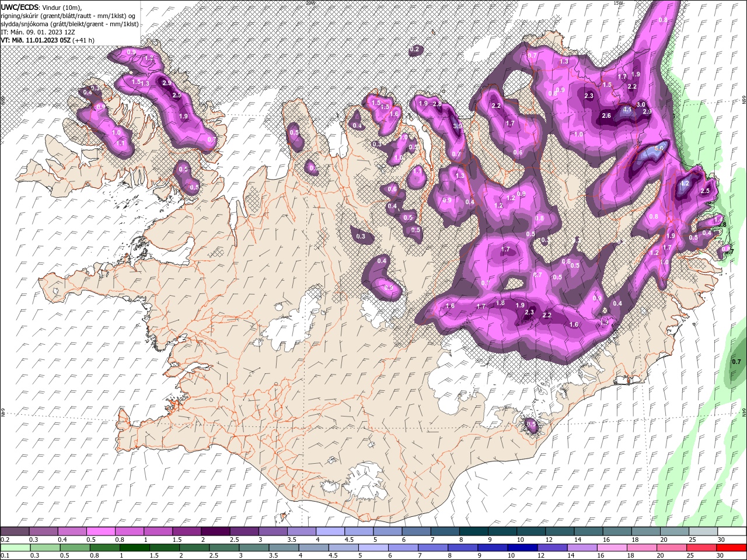Click the darkest purple swatch in the snow legend
Viewport: 747px width, 560px height.
click(215, 531)
